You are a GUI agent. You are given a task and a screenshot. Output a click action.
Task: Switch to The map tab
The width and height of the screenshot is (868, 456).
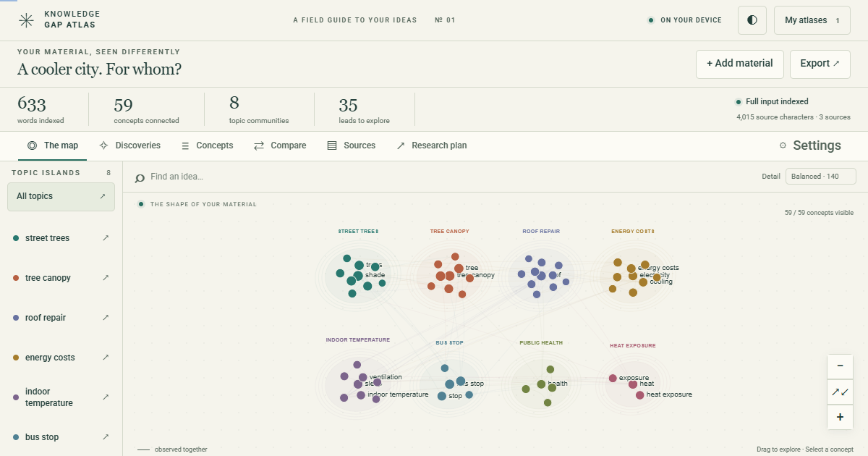pos(53,145)
